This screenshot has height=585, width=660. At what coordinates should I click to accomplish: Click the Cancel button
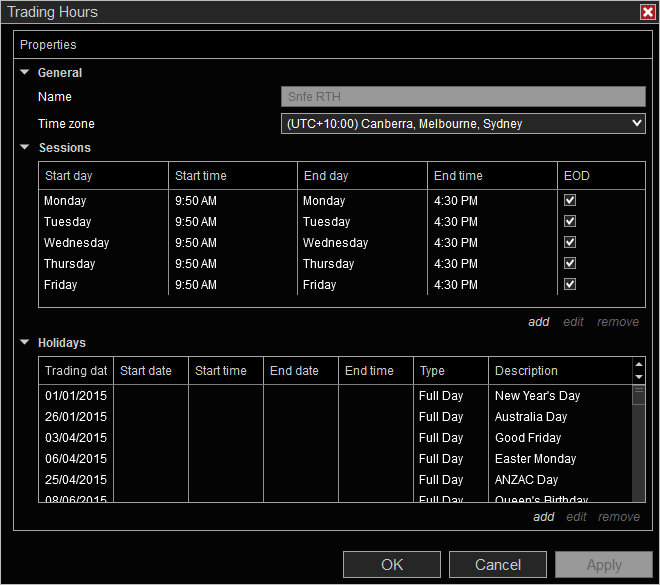point(498,565)
